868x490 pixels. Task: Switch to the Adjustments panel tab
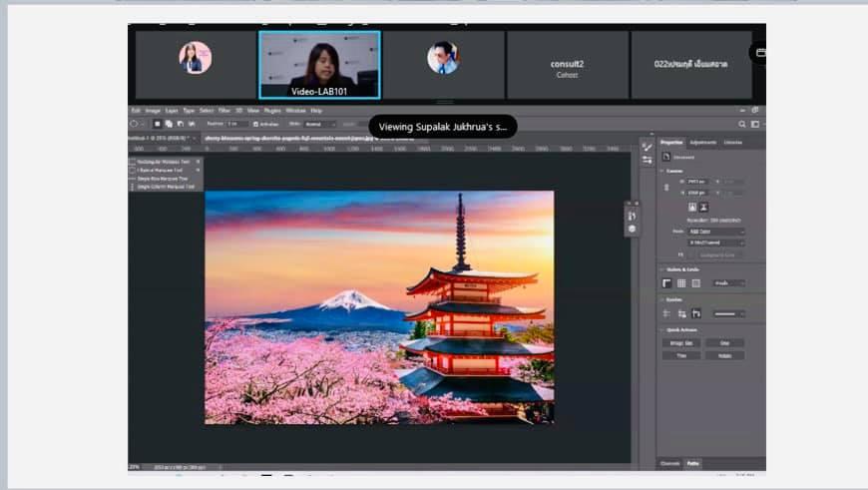point(703,143)
